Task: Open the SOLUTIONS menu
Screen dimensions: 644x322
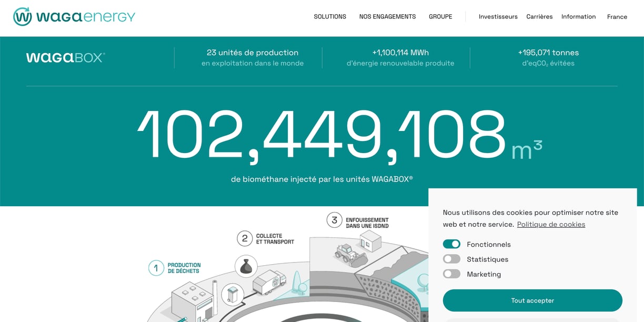Action: [x=330, y=17]
